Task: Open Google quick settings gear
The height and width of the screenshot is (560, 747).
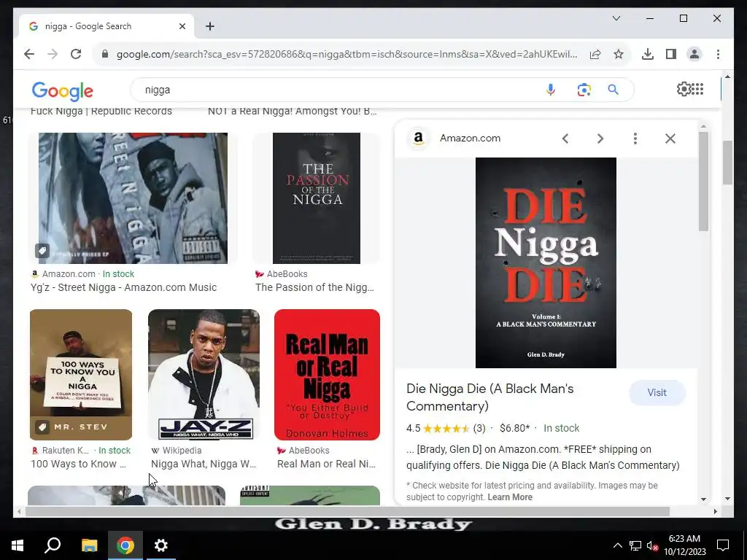Action: coord(683,89)
